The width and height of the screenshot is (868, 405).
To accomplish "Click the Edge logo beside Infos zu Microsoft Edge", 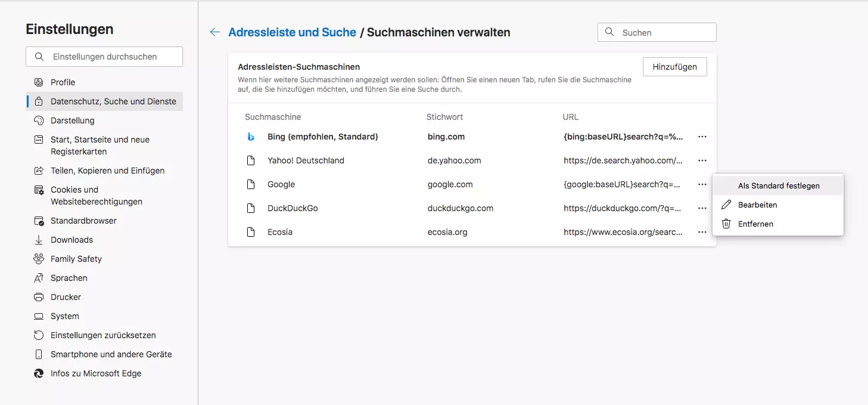I will 39,373.
